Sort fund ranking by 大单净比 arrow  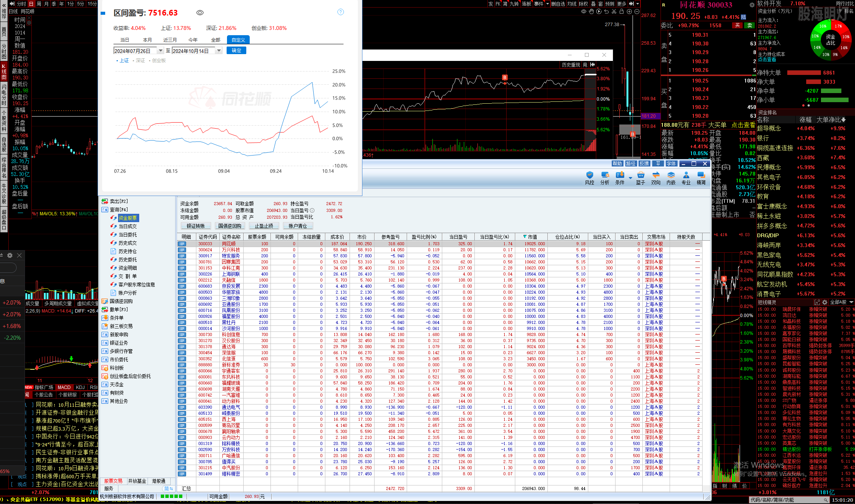pyautogui.click(x=843, y=120)
